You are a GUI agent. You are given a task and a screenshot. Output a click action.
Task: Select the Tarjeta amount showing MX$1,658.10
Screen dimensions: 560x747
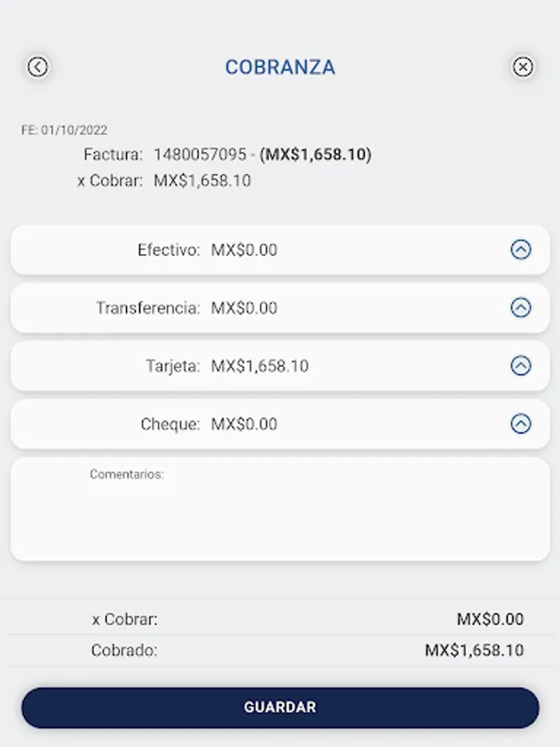point(259,365)
